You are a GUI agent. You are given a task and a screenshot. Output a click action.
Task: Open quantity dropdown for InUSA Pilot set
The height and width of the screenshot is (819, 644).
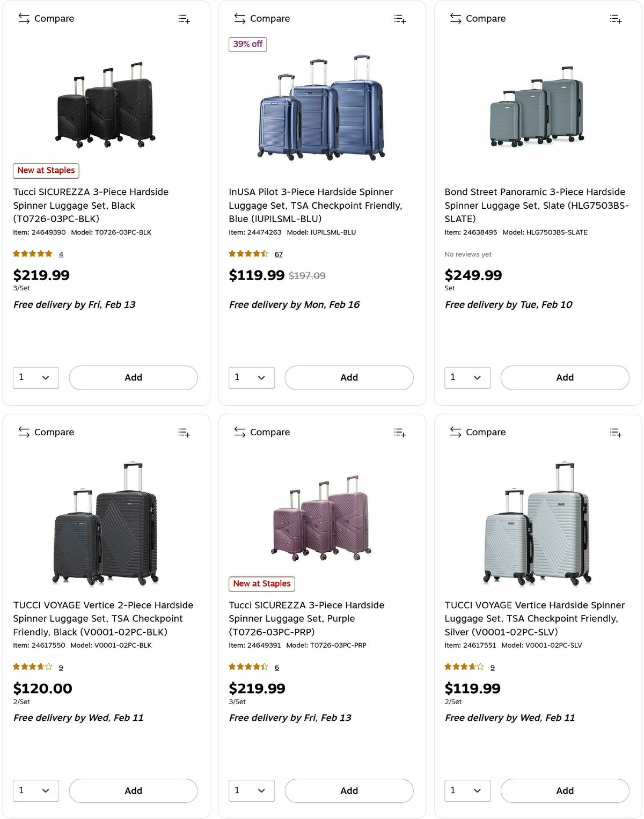(x=252, y=377)
